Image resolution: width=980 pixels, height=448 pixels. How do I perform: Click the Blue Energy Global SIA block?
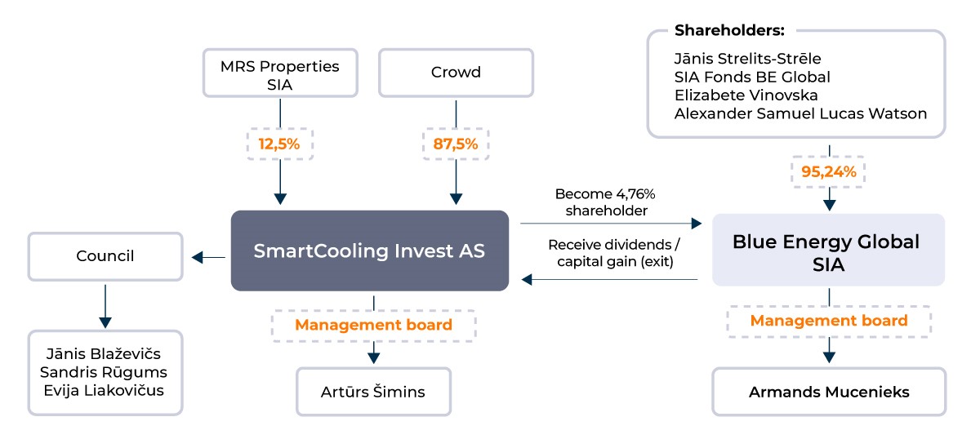point(828,251)
